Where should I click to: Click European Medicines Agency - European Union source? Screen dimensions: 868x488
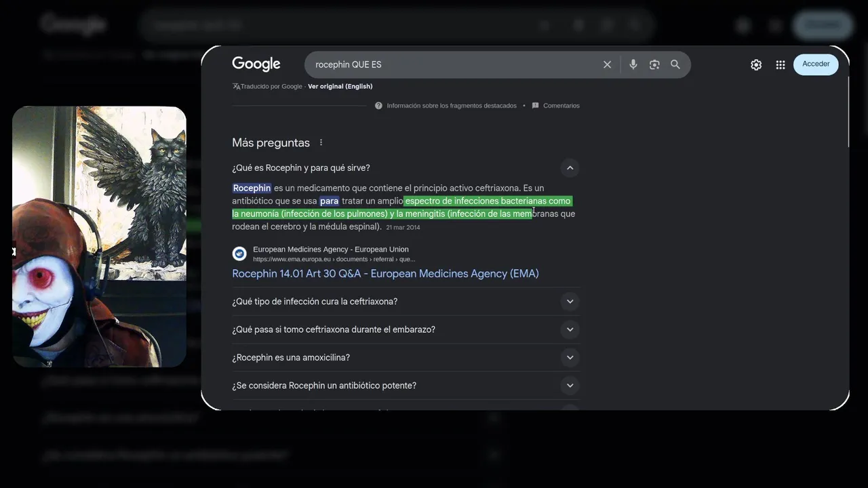click(331, 249)
